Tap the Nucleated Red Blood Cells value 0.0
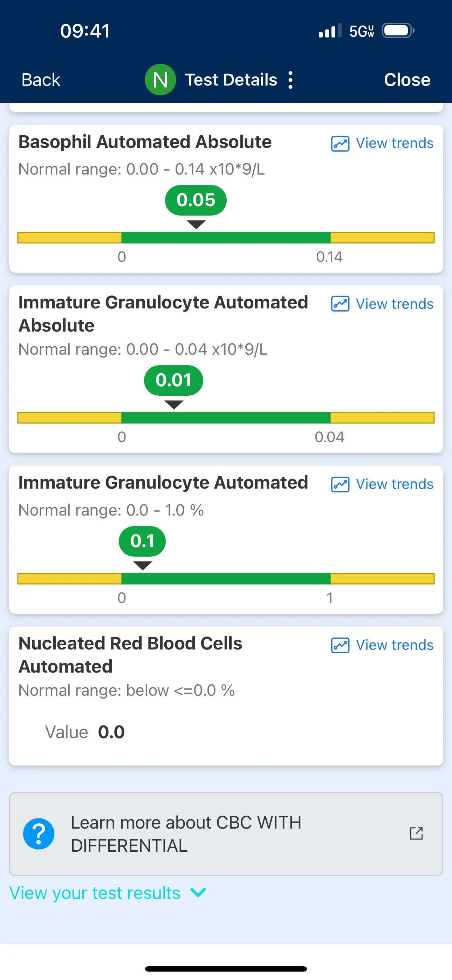 [x=111, y=732]
